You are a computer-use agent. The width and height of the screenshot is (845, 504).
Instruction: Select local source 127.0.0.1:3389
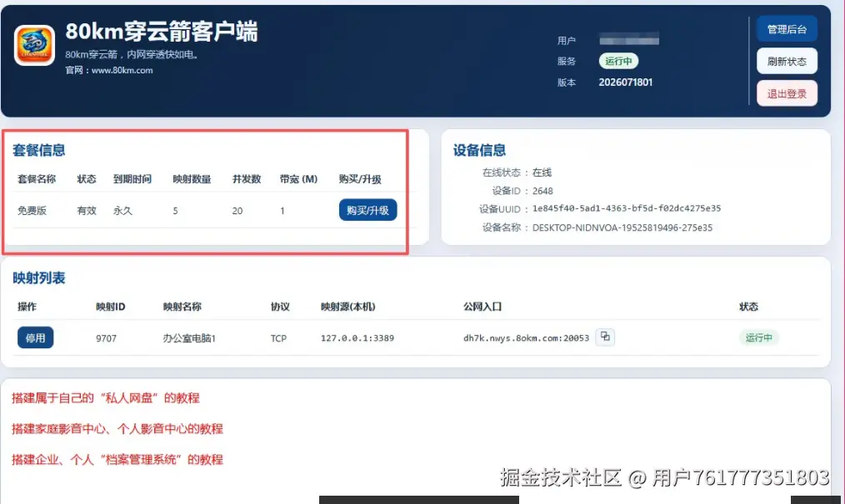(x=357, y=338)
